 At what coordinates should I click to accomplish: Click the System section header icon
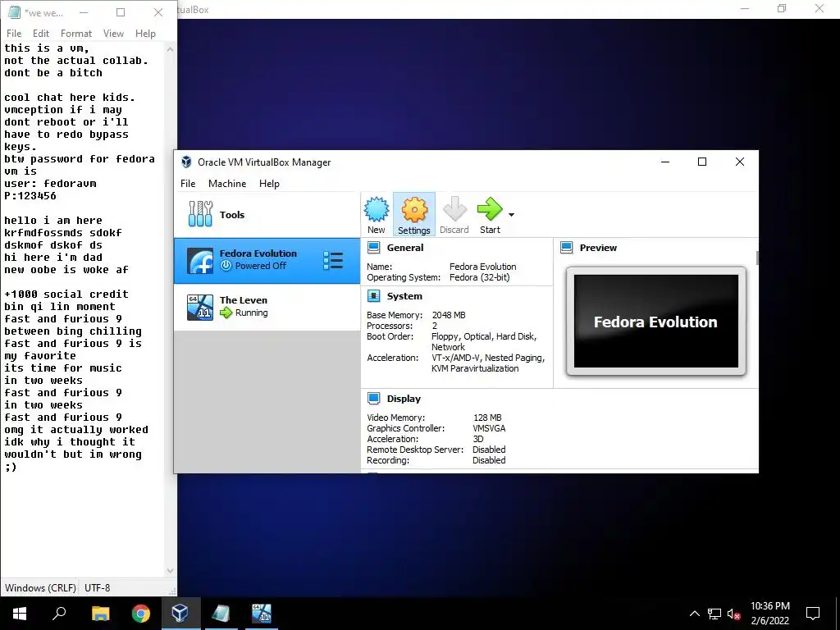pos(374,296)
